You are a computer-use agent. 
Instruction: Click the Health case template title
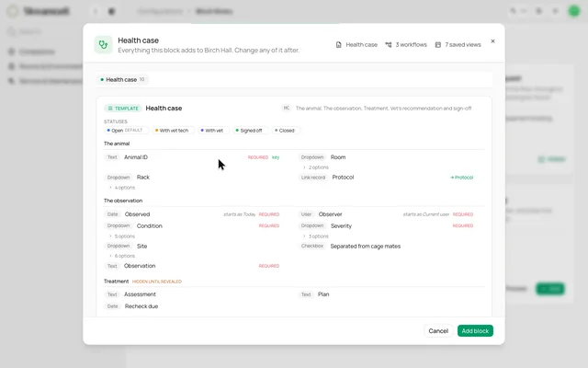pyautogui.click(x=164, y=109)
